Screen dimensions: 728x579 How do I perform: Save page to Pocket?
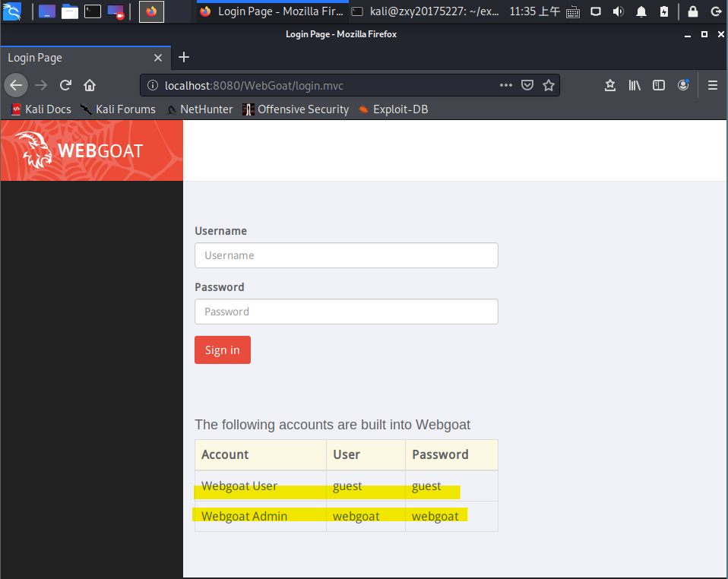pyautogui.click(x=527, y=85)
